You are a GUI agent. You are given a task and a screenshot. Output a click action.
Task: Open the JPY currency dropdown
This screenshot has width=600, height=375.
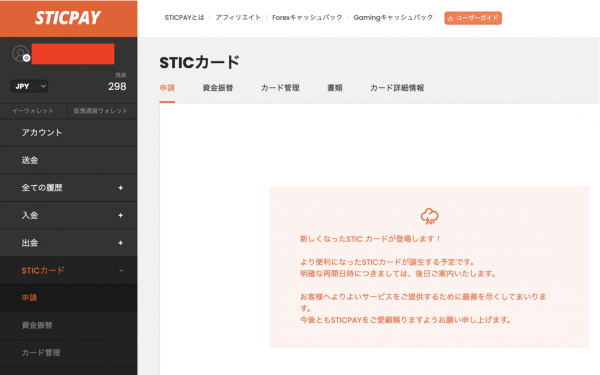click(x=29, y=86)
